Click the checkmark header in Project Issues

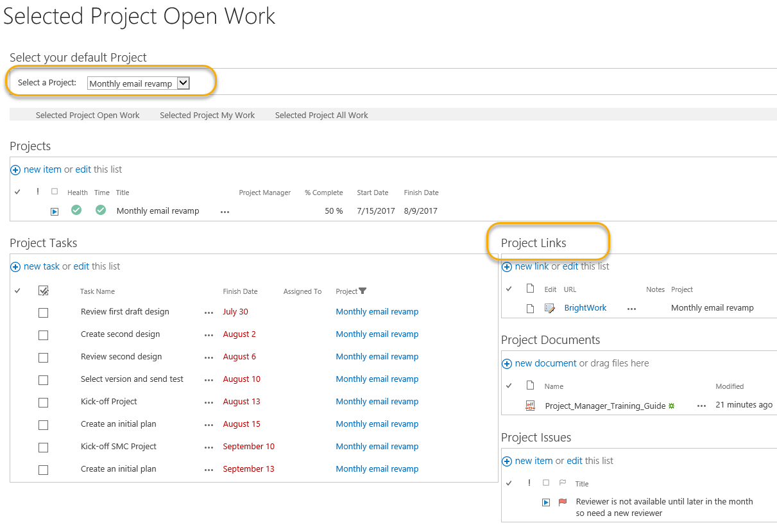coord(509,483)
